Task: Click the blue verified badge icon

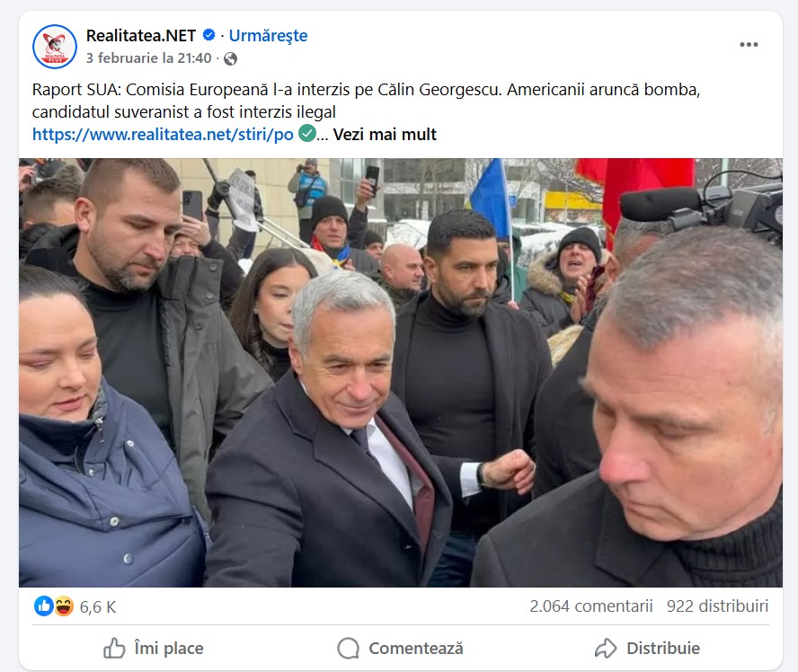Action: [208, 35]
